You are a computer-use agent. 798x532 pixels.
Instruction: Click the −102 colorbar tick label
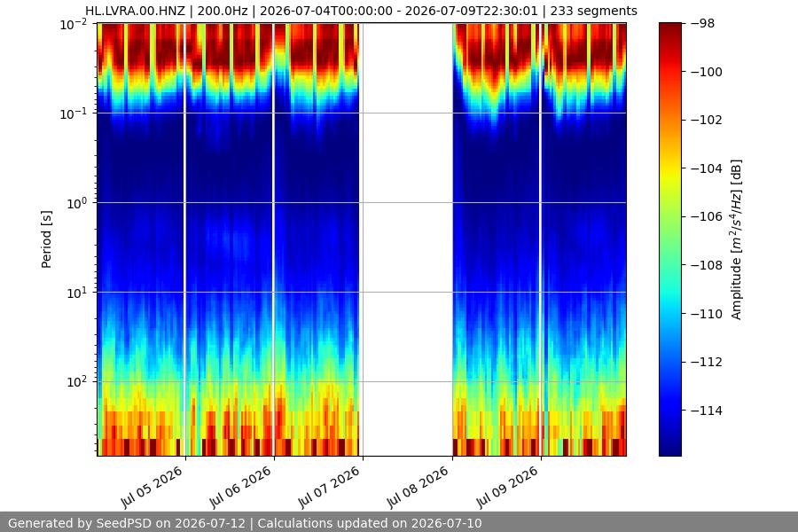[x=707, y=121]
